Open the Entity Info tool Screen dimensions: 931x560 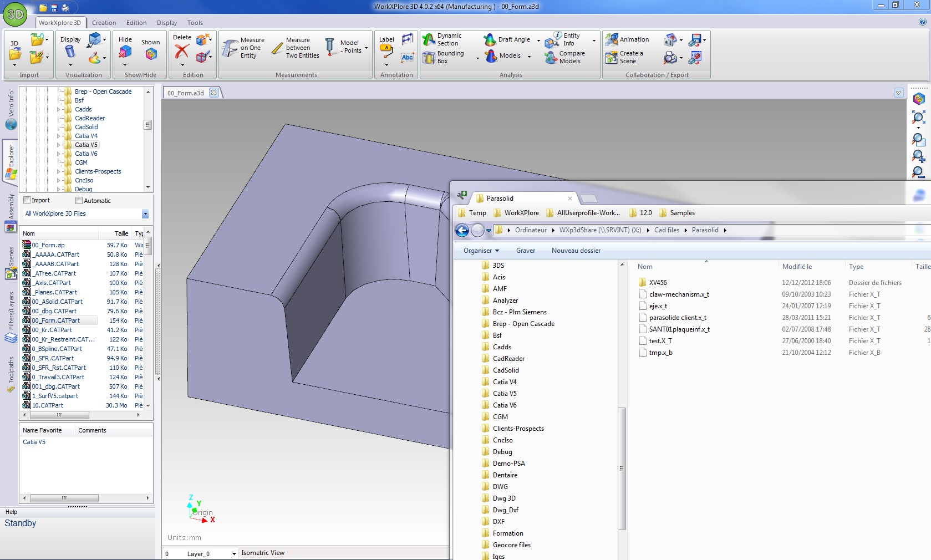coord(552,40)
